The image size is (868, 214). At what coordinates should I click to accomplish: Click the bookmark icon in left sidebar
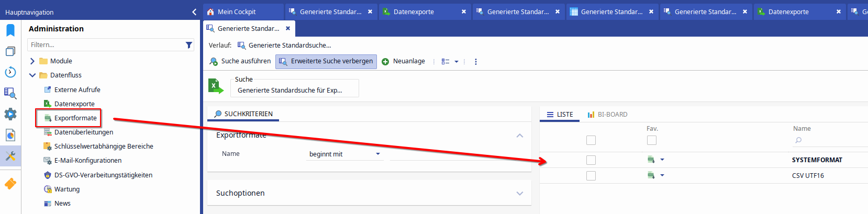pos(10,30)
